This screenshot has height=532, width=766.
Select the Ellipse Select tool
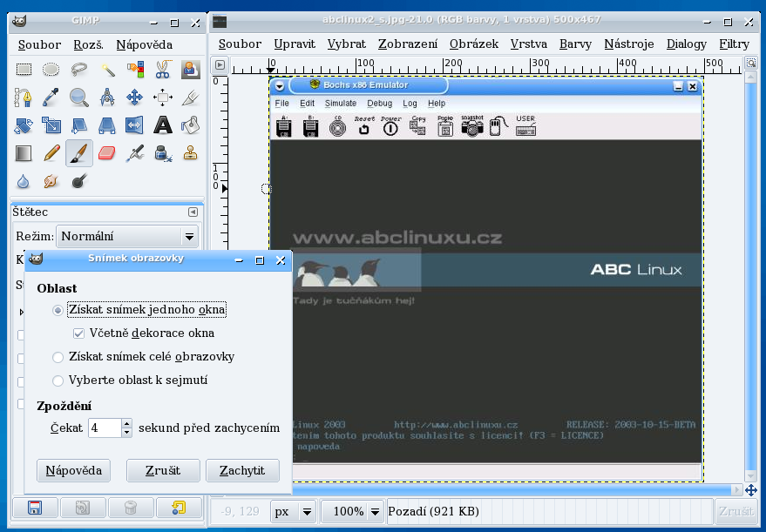51,70
